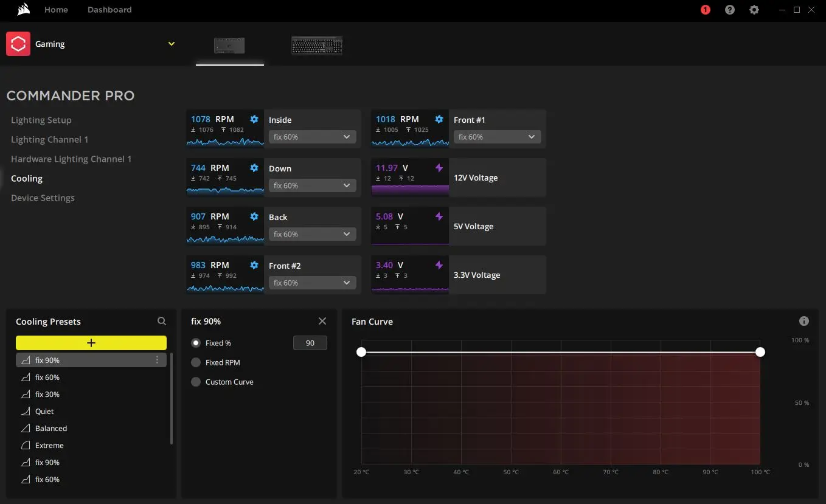This screenshot has height=504, width=826.
Task: Open the help question mark icon
Action: 730,10
